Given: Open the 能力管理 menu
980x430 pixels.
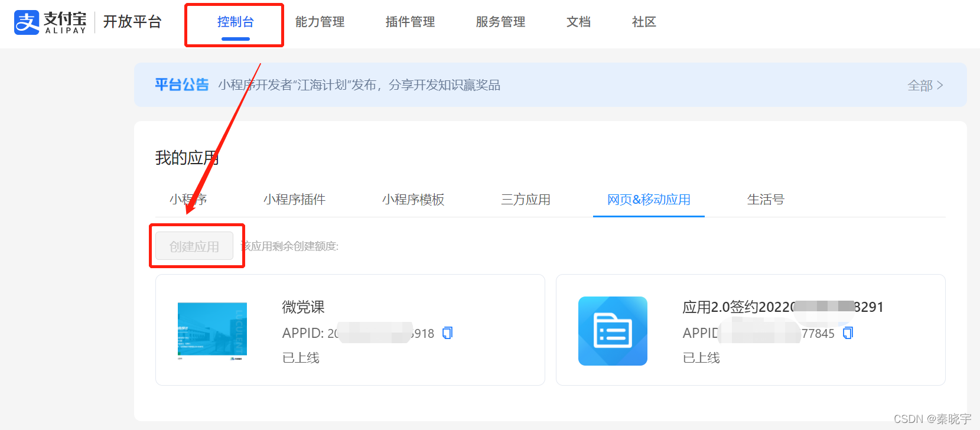Looking at the screenshot, I should point(320,22).
